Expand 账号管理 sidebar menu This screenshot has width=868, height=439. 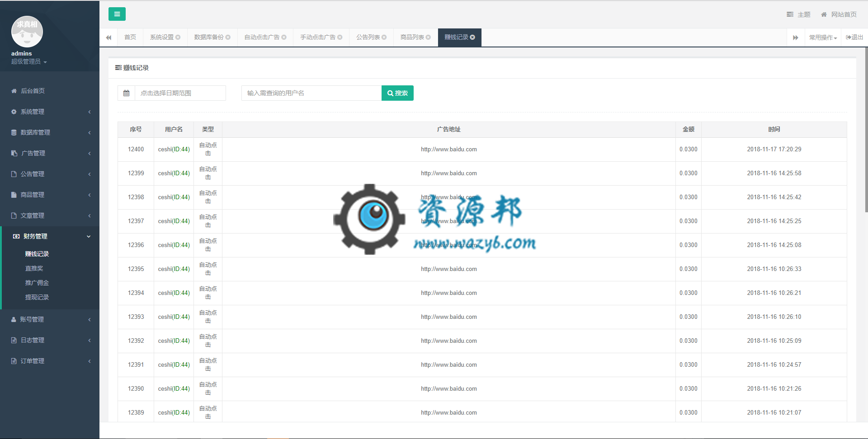50,319
